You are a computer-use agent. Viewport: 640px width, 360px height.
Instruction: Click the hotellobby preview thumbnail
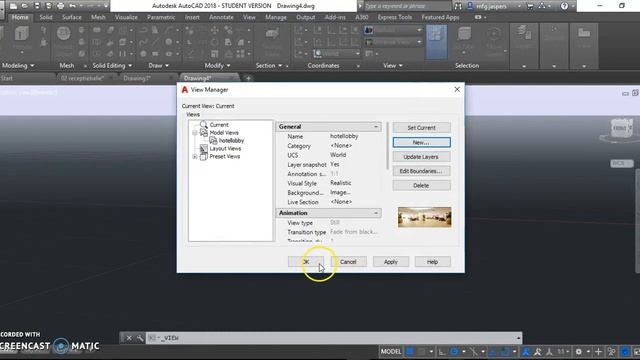click(424, 217)
